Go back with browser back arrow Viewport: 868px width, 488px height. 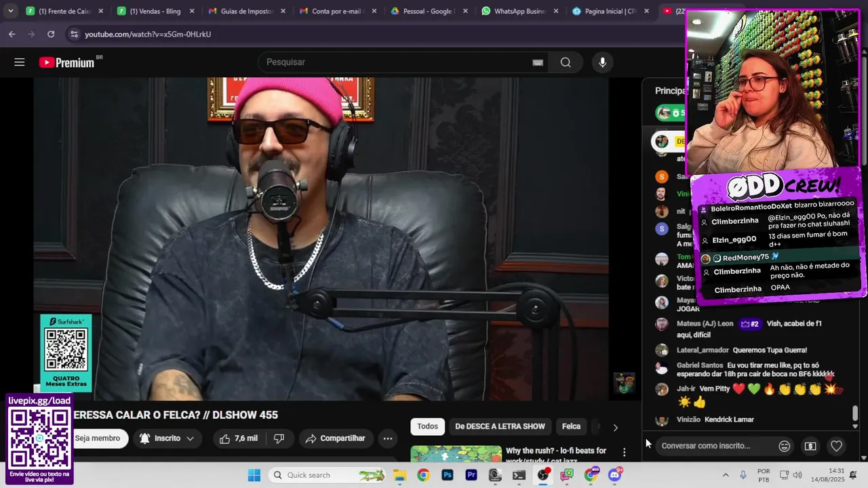(12, 34)
